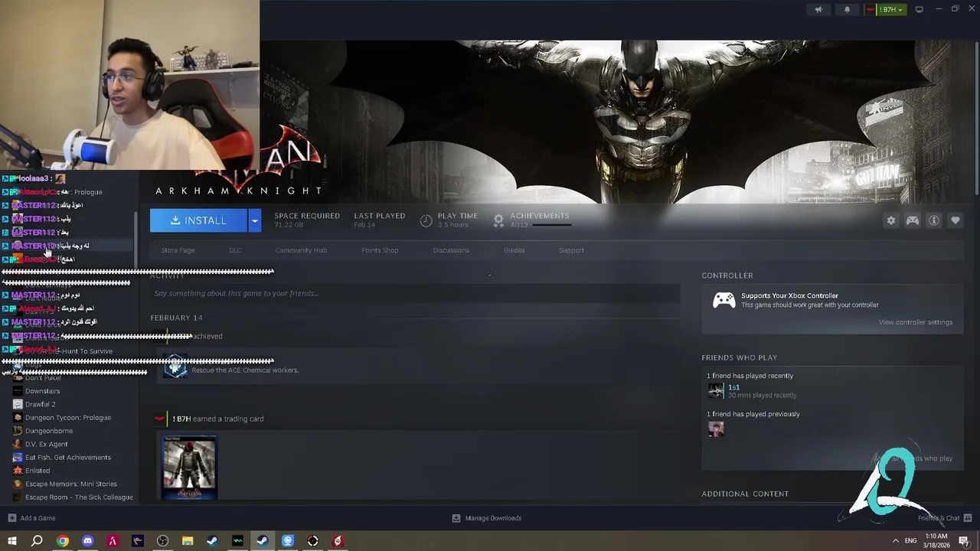Click Add a Game
This screenshot has height=551, width=980.
31,518
